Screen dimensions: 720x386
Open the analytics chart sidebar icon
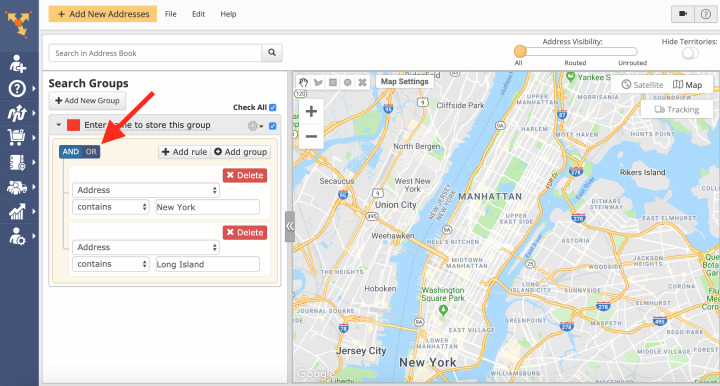(x=17, y=212)
